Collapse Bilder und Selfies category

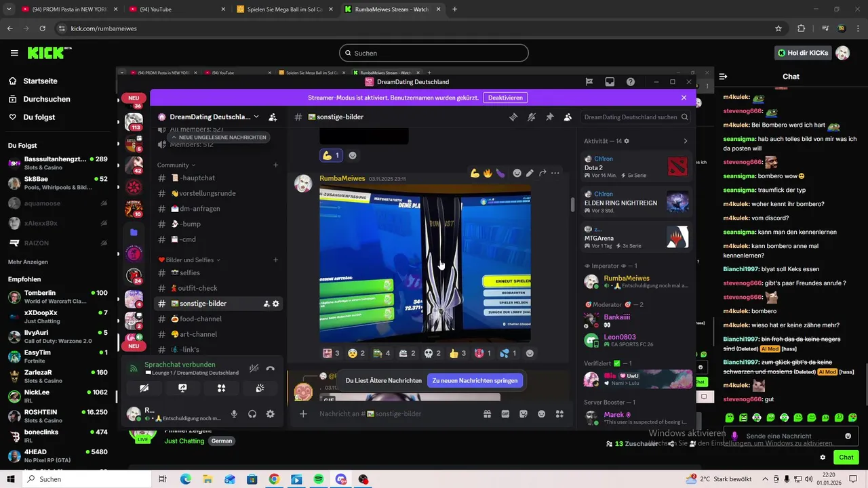(189, 260)
